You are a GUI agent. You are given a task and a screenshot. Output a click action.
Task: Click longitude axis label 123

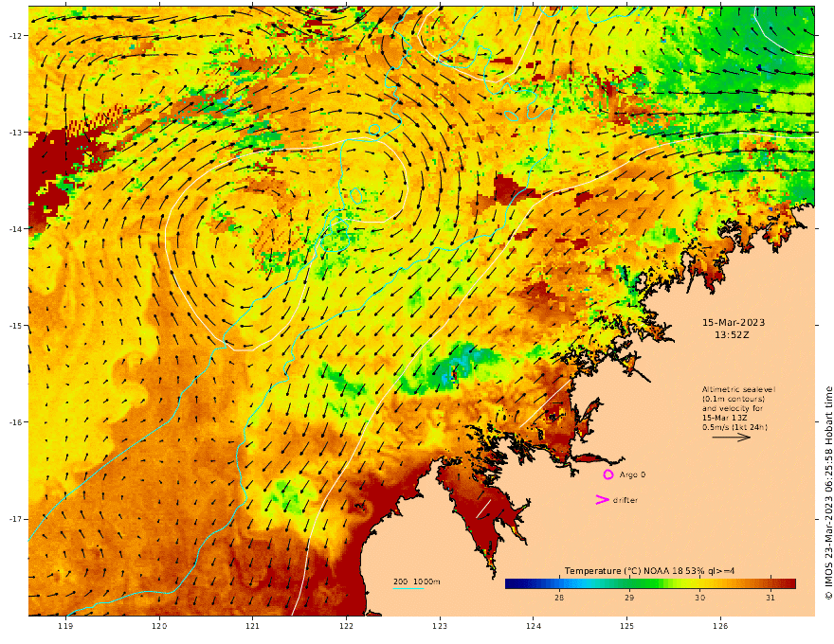coord(440,626)
